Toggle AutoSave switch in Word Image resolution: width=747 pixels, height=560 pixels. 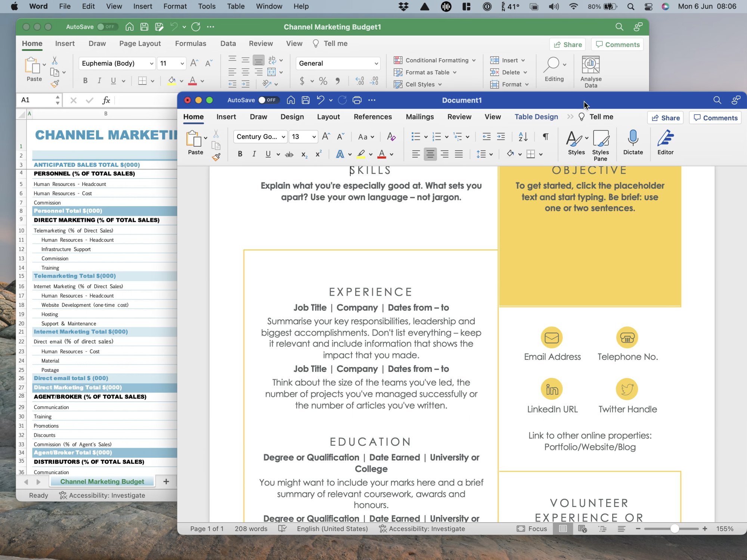point(268,100)
